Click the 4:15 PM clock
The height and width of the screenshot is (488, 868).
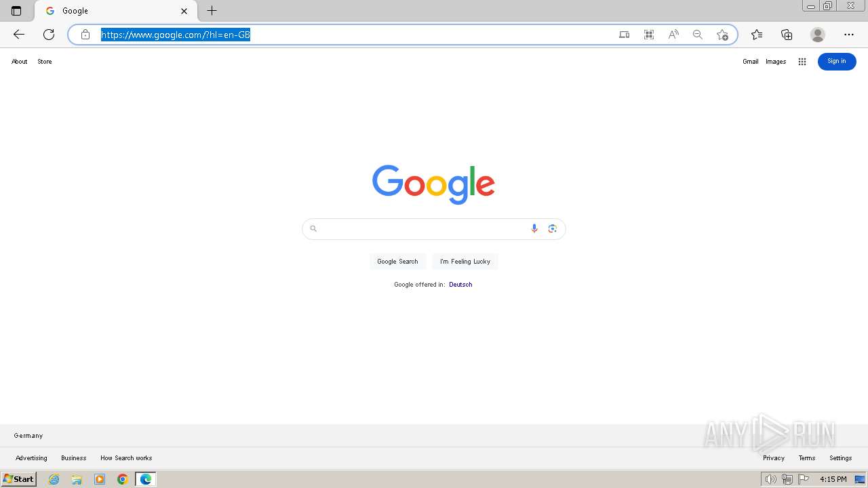click(833, 479)
